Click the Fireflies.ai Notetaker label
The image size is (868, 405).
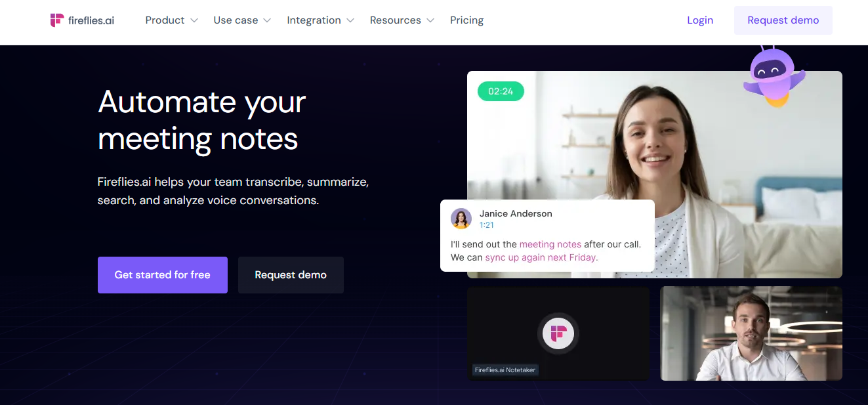pos(505,370)
